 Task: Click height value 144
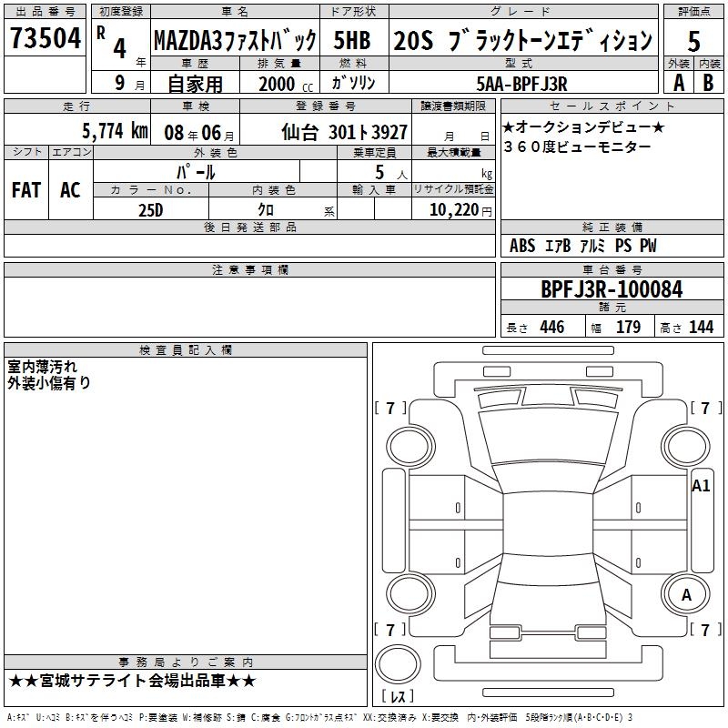point(701,327)
